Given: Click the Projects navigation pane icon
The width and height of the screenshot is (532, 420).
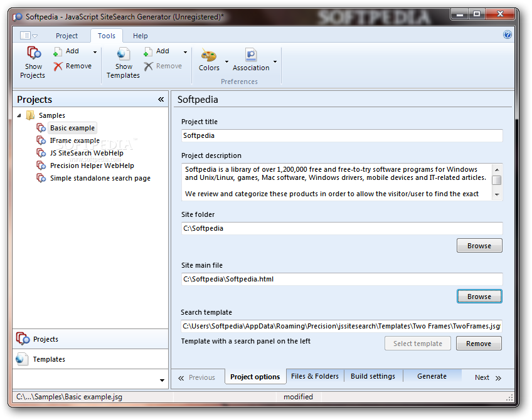Looking at the screenshot, I should tap(23, 339).
